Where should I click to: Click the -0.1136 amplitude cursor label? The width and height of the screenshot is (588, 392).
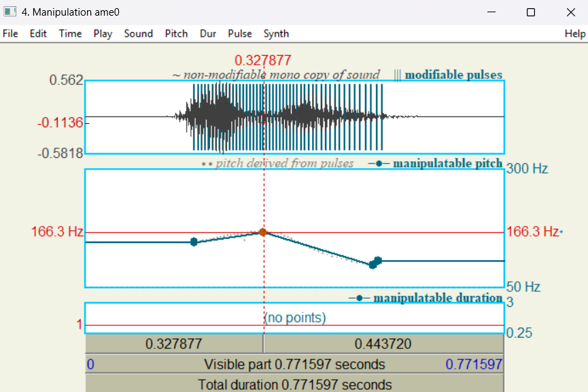(60, 122)
